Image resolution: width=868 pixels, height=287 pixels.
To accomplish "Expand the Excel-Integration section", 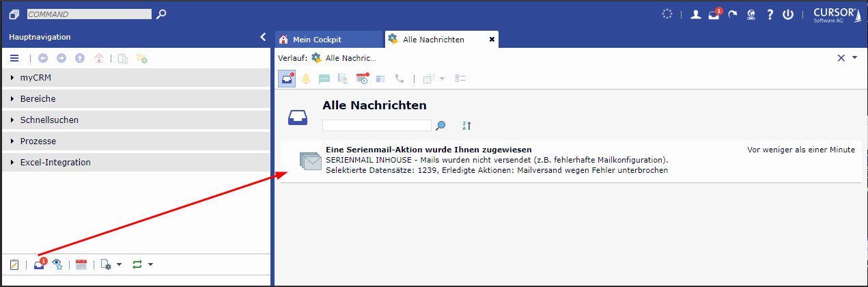I will pyautogui.click(x=55, y=163).
